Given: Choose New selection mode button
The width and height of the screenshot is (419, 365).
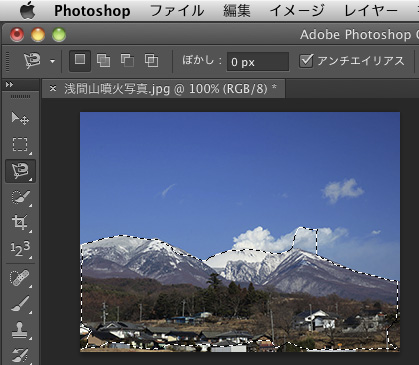Looking at the screenshot, I should coord(80,61).
